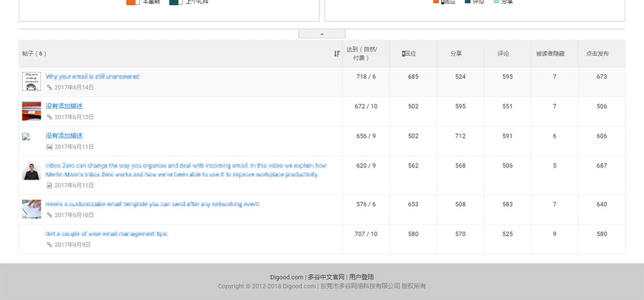This screenshot has height=300, width=644.
Task: Click the date text 2017年6月10日
Action: click(x=74, y=215)
